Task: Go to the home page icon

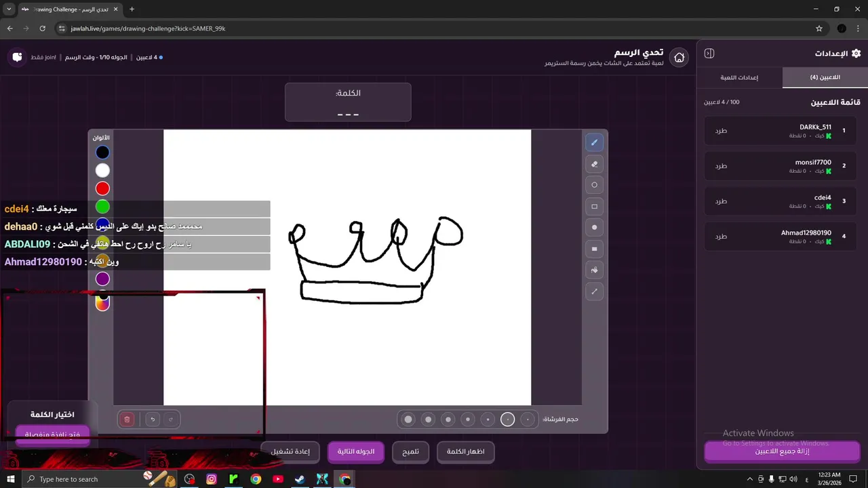Action: coord(679,58)
